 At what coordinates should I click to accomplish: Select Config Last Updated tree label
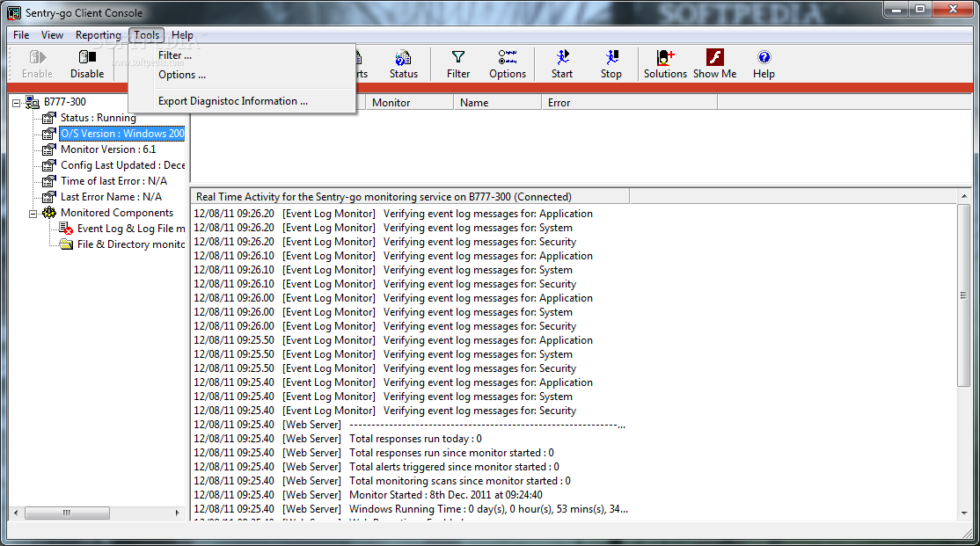pyautogui.click(x=122, y=165)
